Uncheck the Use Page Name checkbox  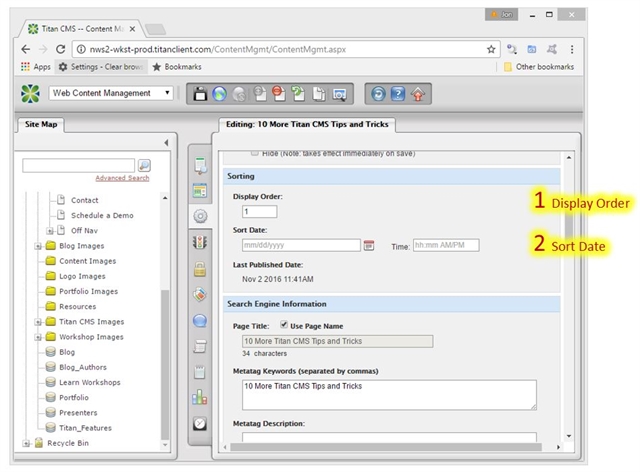(284, 325)
